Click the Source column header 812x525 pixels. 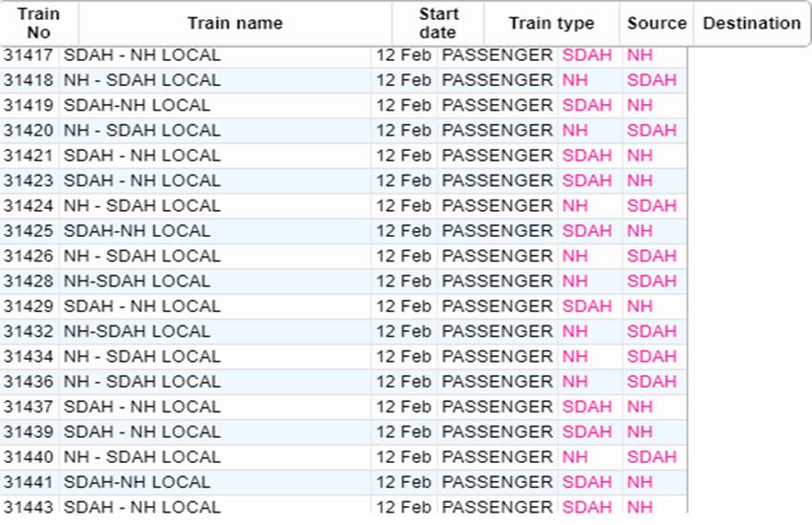tap(656, 23)
